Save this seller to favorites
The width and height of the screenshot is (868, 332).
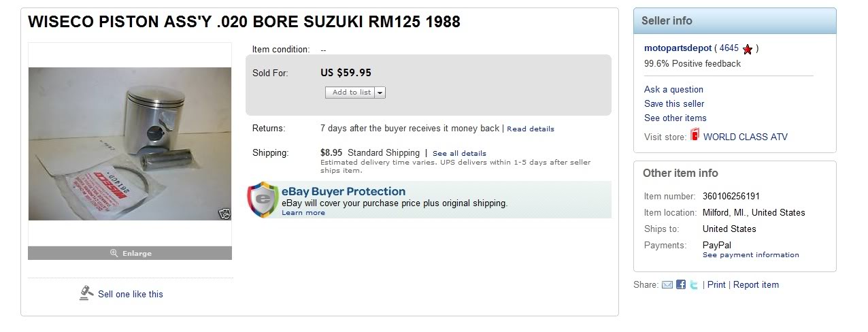tap(674, 103)
